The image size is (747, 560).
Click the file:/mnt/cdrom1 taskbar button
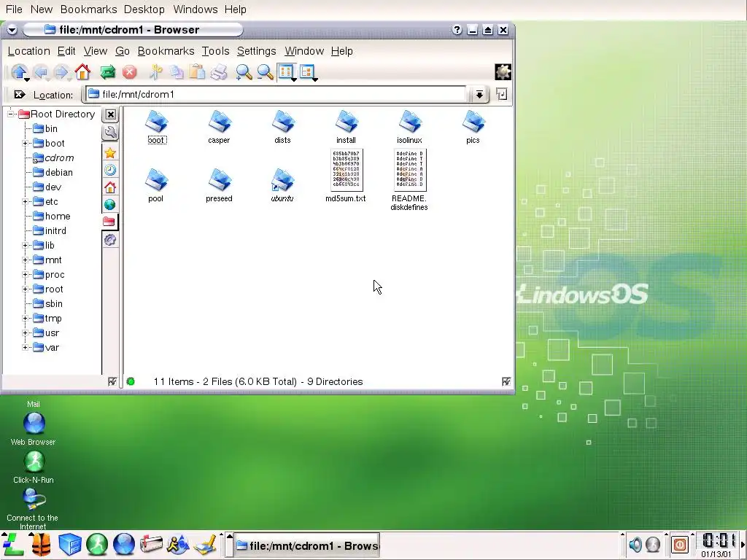307,545
